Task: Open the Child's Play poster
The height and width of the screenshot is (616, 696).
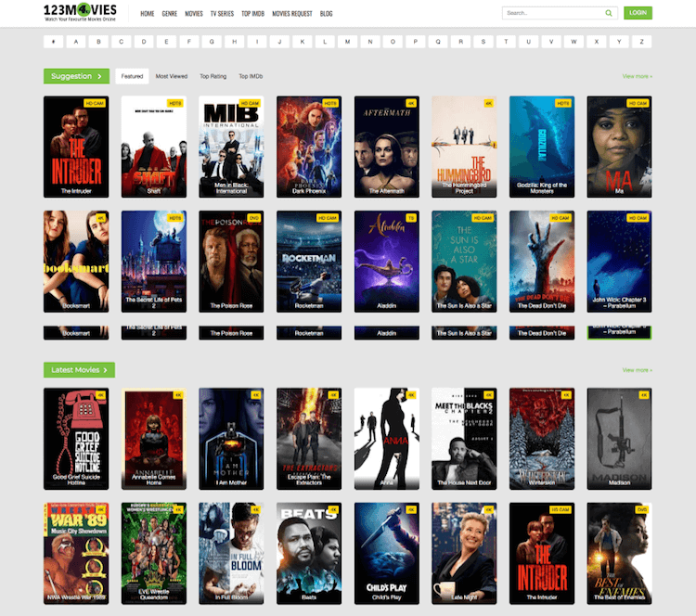Action: pyautogui.click(x=387, y=554)
